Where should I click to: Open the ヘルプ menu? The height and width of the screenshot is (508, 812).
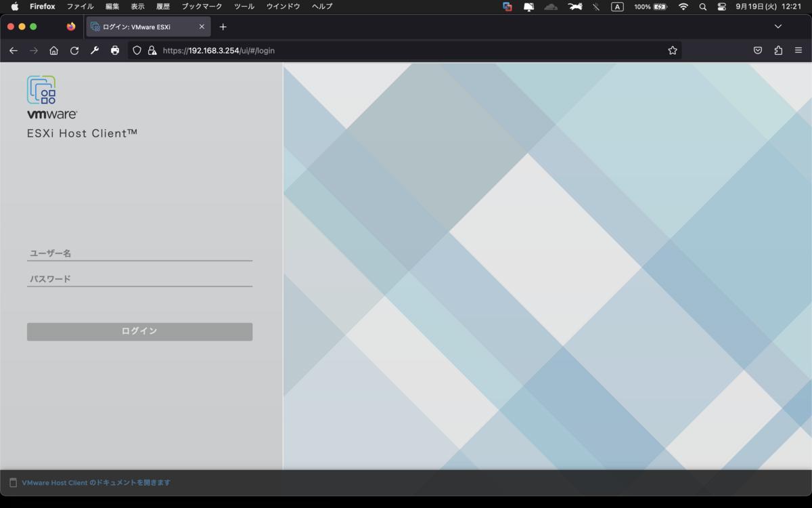click(x=322, y=7)
